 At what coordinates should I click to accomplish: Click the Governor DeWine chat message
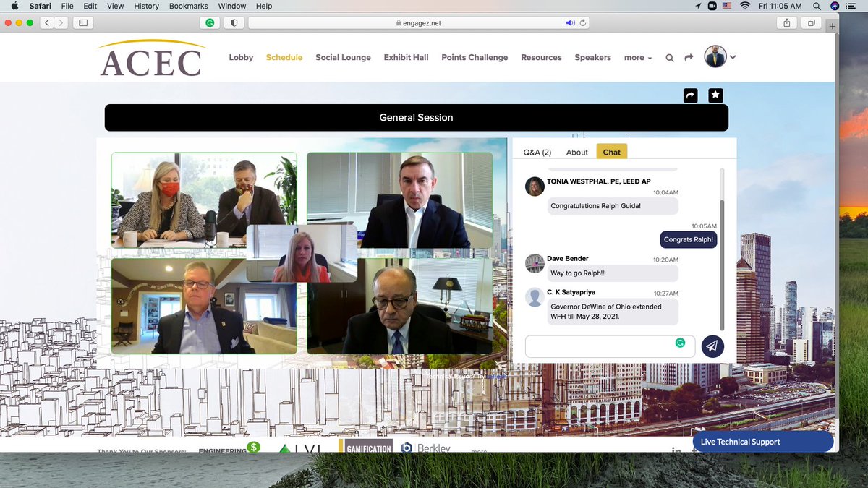[613, 312]
